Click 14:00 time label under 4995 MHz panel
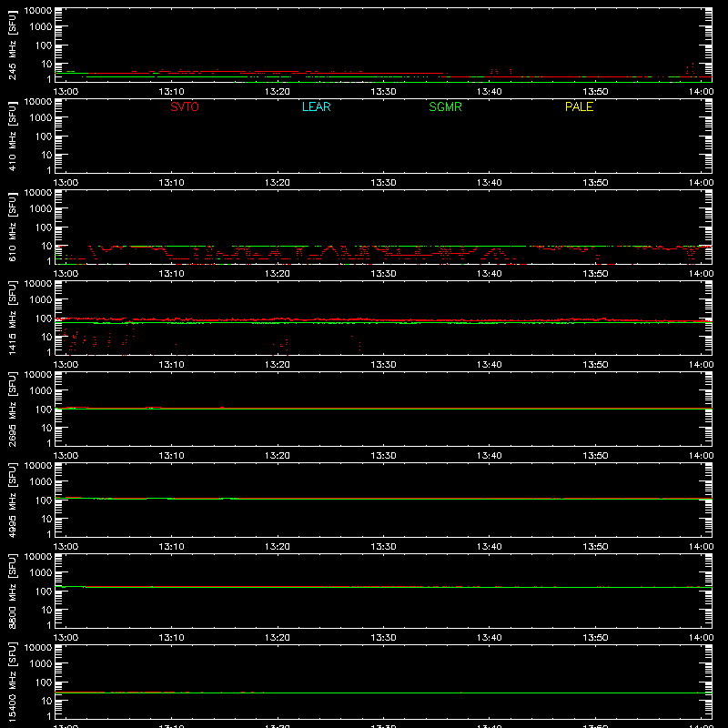The image size is (728, 728). [x=701, y=547]
